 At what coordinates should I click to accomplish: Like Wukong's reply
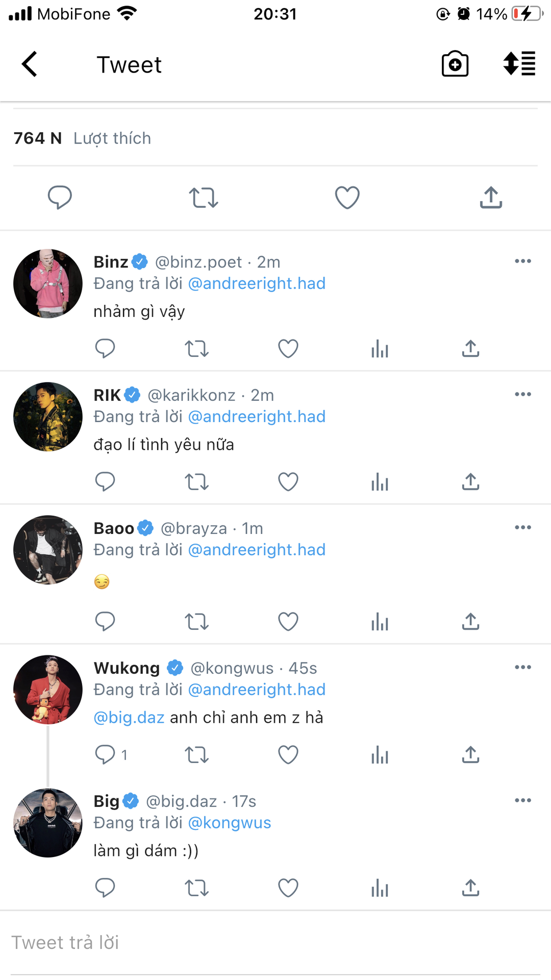pos(288,755)
